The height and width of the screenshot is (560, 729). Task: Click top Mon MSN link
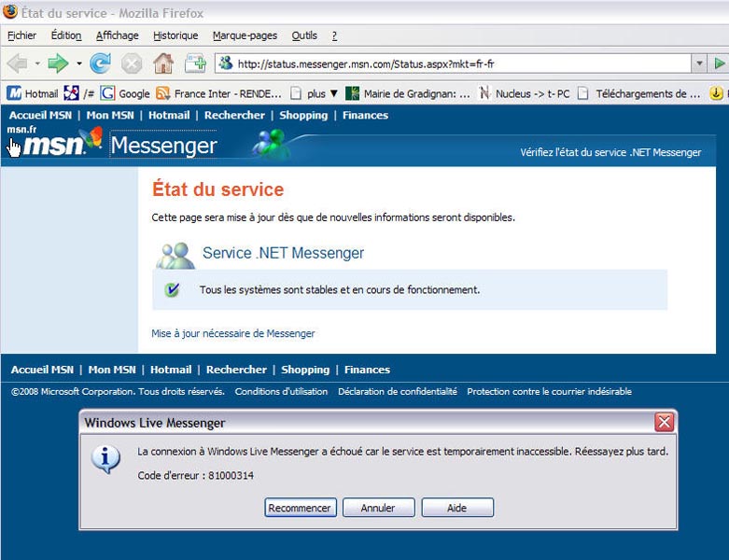coord(110,115)
